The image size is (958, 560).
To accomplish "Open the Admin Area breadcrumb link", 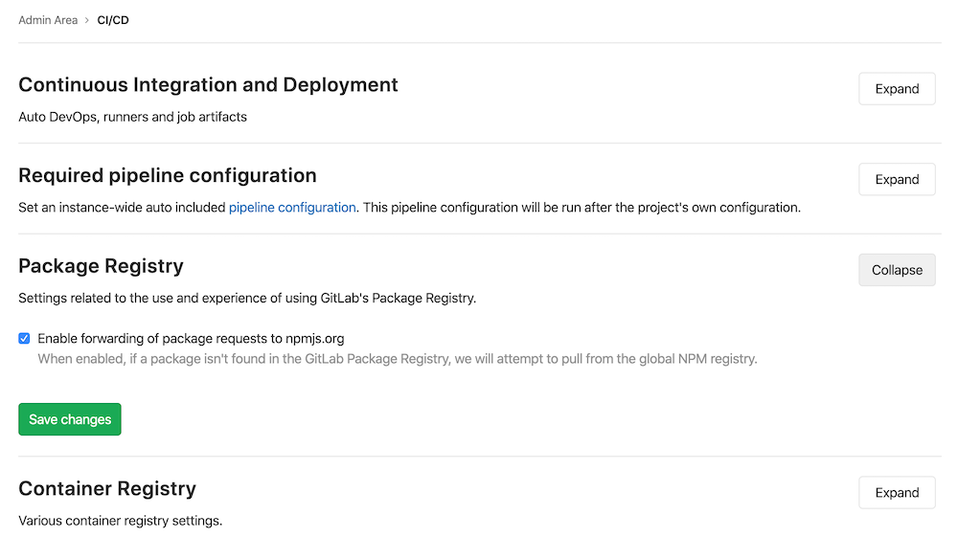I will 48,20.
